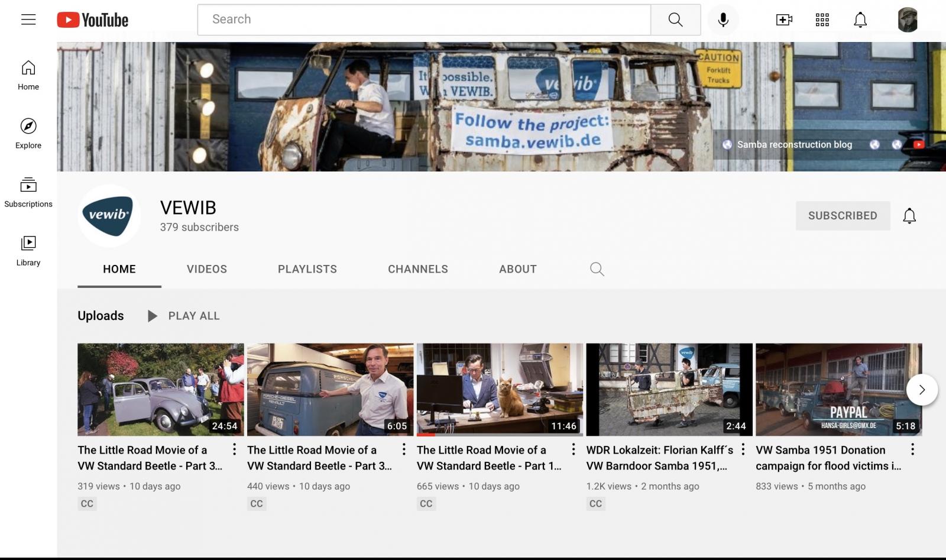Switch to the ABOUT tab
Screen dimensions: 946x560
518,269
